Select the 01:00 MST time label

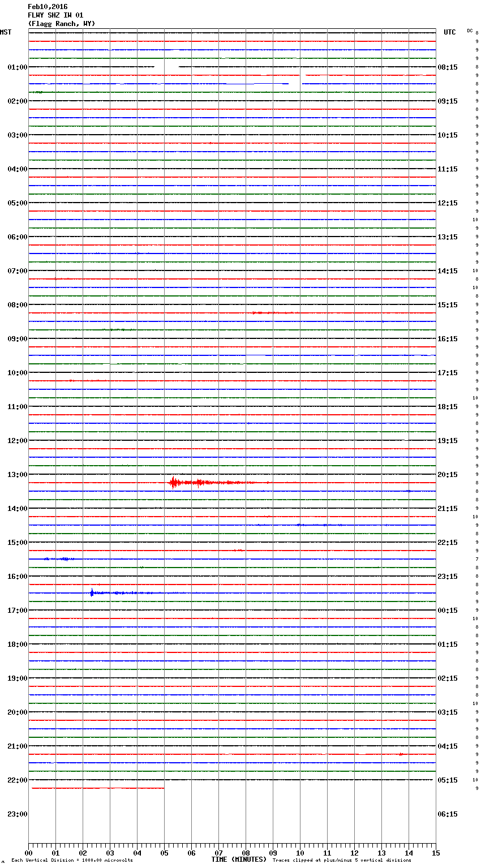[x=18, y=67]
